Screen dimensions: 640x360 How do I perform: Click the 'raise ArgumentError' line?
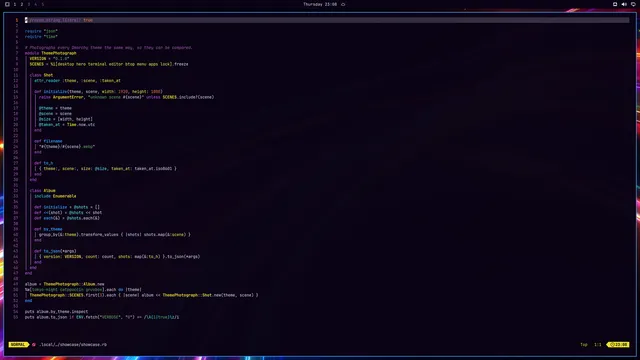click(127, 97)
